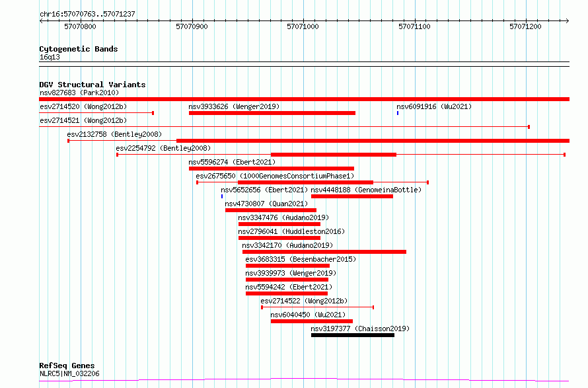Image resolution: width=588 pixels, height=388 pixels.
Task: Click the red bar under nsv4730807
Action: (271, 210)
